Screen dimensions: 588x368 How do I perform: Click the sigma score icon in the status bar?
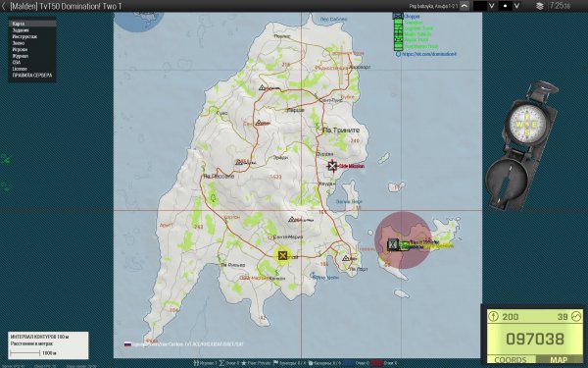point(221,363)
